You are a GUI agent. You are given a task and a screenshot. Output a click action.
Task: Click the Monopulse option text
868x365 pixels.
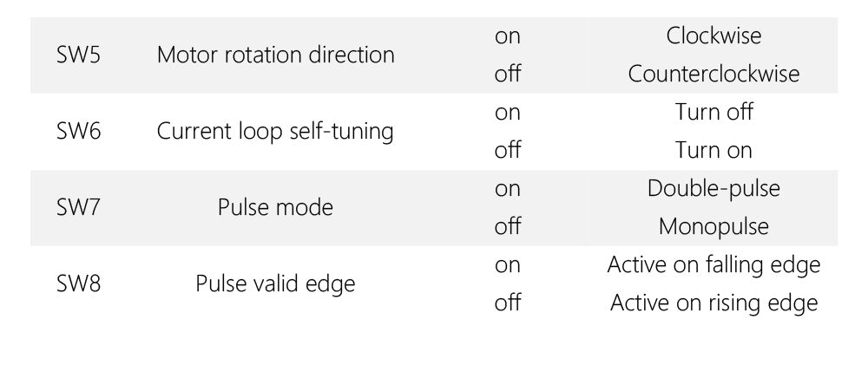(x=713, y=226)
